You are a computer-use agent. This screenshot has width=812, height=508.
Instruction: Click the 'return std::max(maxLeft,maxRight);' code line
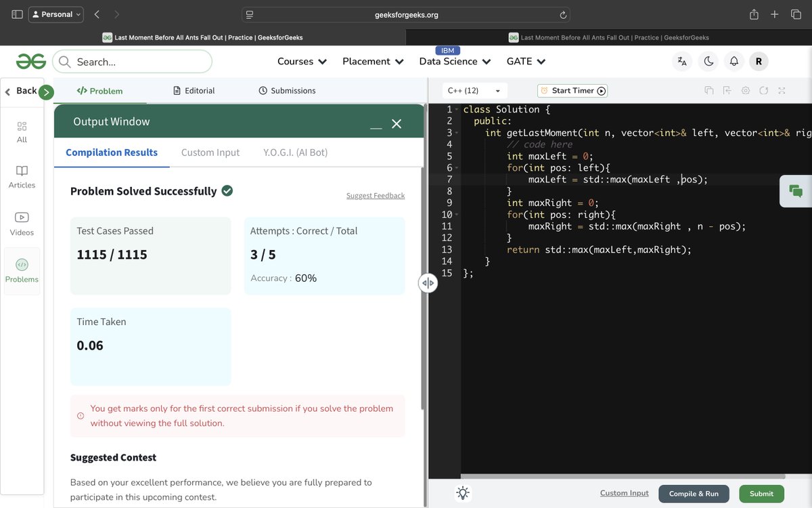click(600, 250)
